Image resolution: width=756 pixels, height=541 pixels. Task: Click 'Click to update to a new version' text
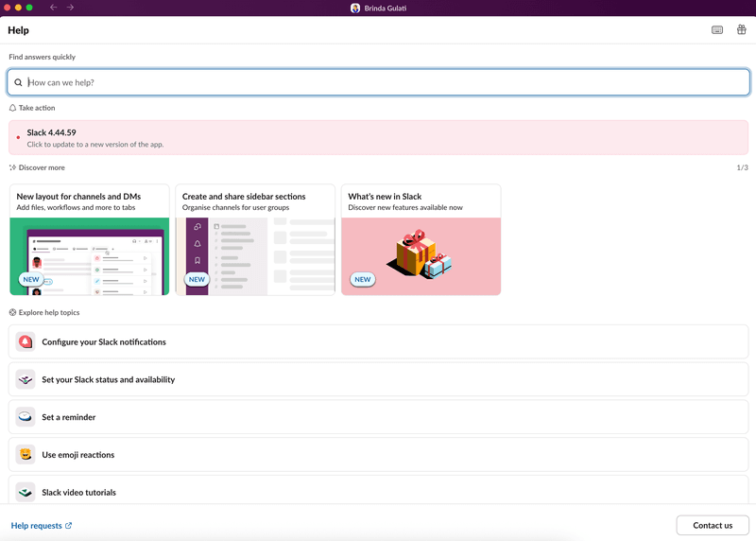tap(95, 145)
